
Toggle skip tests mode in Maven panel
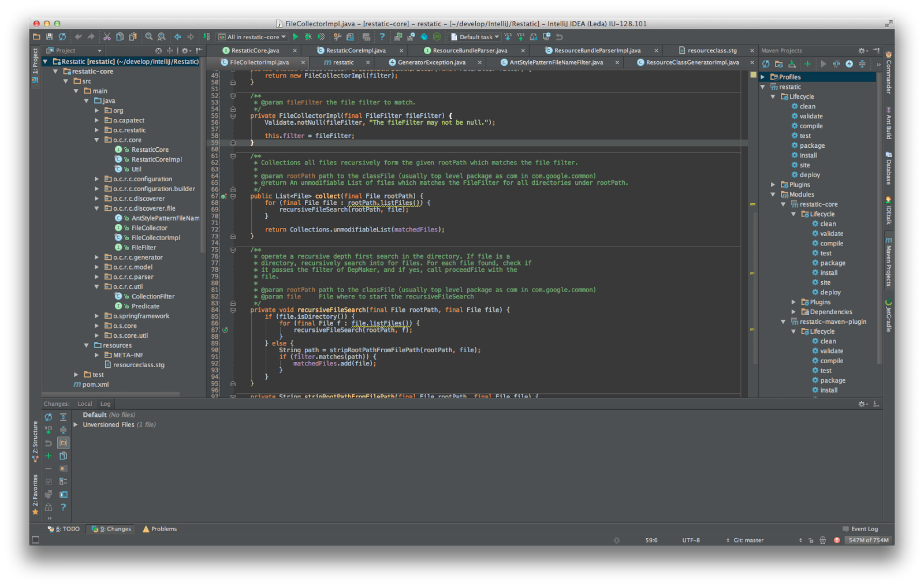[837, 64]
